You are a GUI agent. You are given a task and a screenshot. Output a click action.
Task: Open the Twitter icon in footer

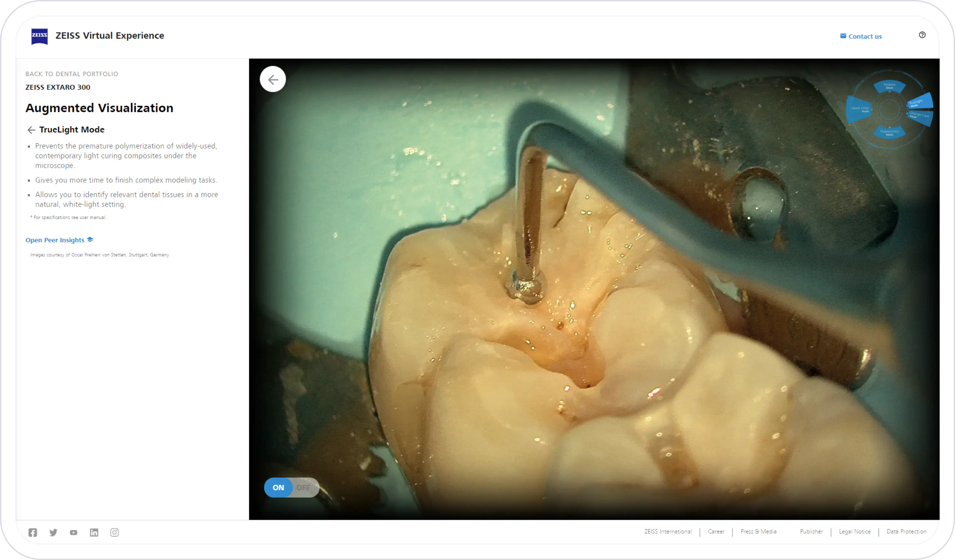tap(53, 532)
